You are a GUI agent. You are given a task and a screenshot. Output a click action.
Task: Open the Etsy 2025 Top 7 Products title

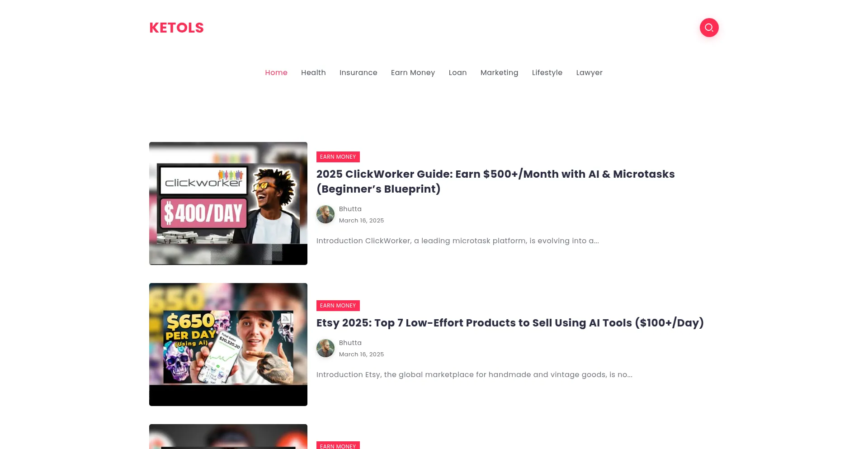pyautogui.click(x=510, y=323)
